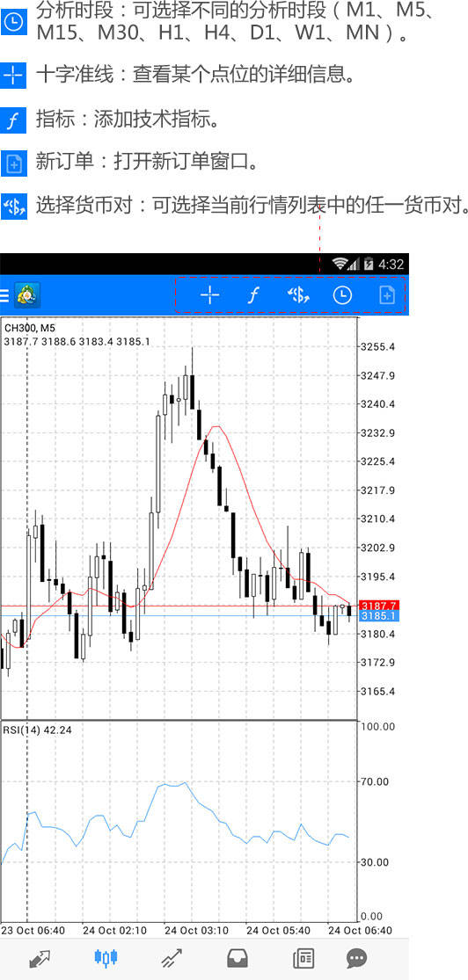Select the candlestick Chart tab in the bottom bar
This screenshot has width=468, height=980.
(x=106, y=957)
